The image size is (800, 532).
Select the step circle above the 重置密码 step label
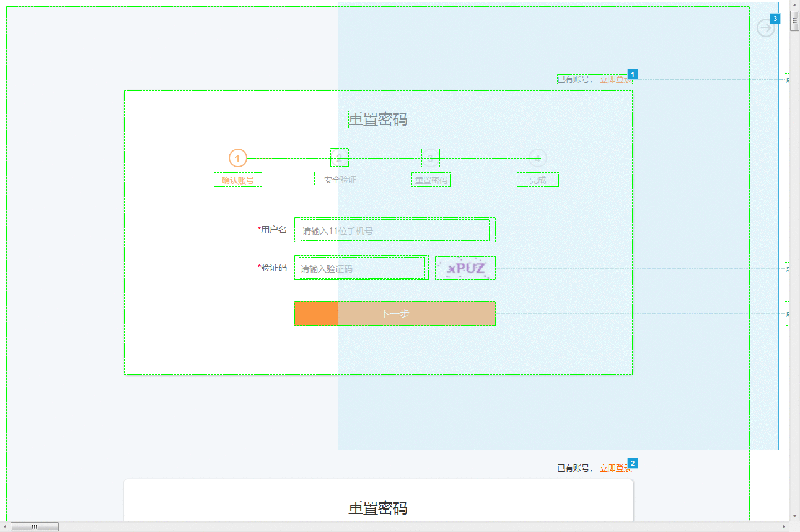431,158
